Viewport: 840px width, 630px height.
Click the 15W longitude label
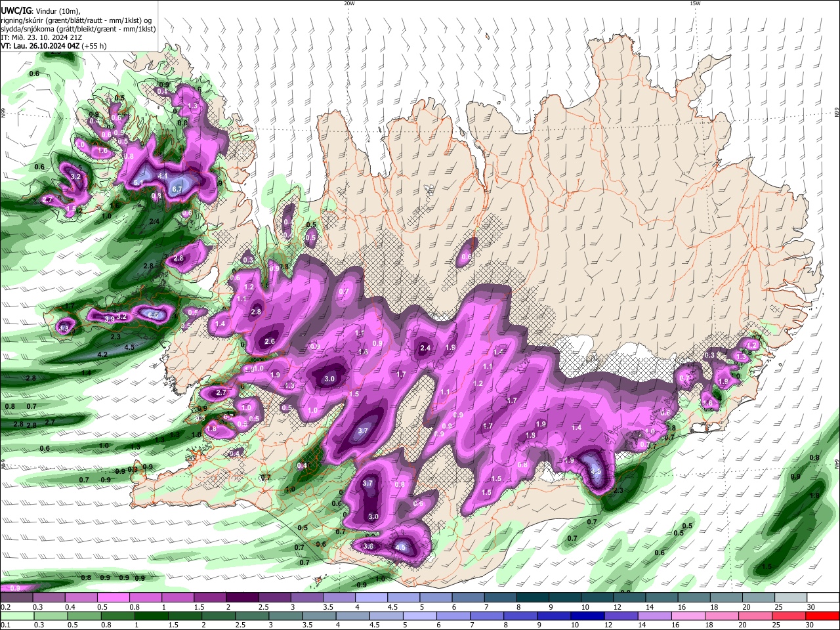coord(695,3)
